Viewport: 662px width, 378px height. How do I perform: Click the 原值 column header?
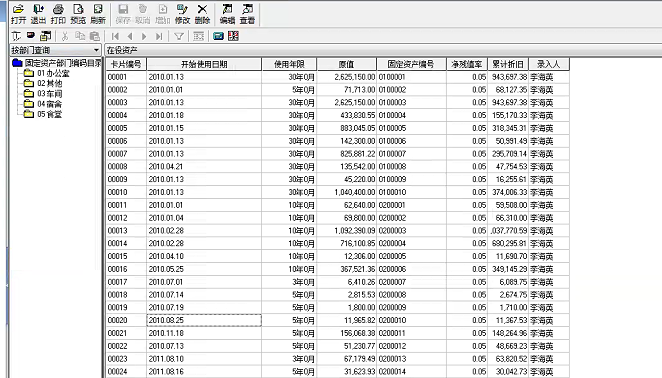point(347,64)
